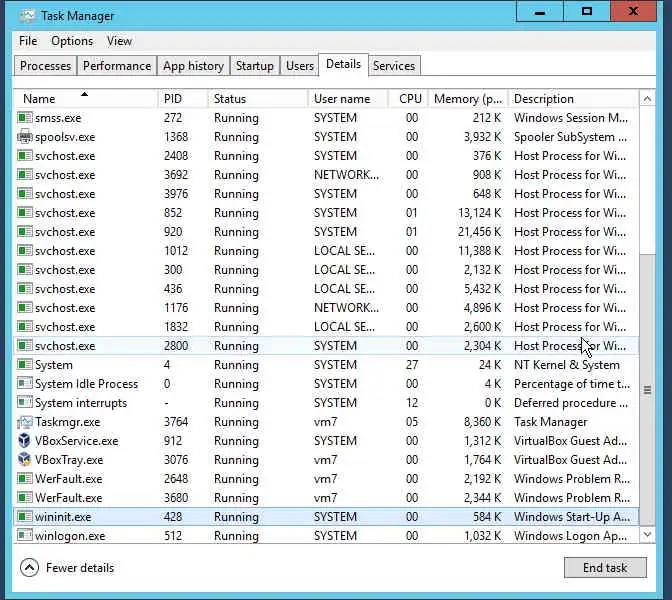Image resolution: width=672 pixels, height=600 pixels.
Task: Click the icon of svchost.exe PID 3976
Action: 25,193
